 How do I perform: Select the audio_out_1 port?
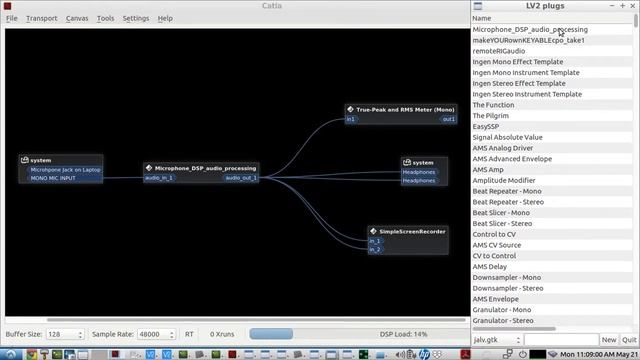click(x=241, y=178)
